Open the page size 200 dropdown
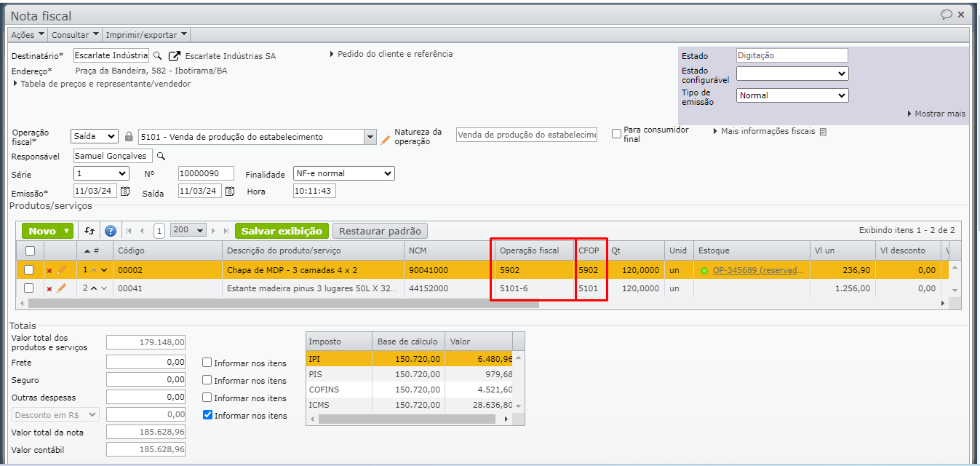Image resolution: width=980 pixels, height=466 pixels. tap(188, 230)
